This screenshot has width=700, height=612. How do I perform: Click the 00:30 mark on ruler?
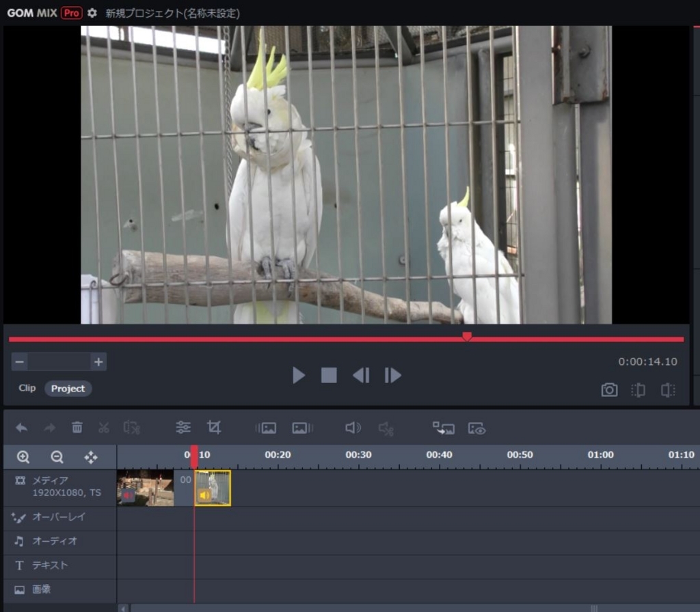358,454
